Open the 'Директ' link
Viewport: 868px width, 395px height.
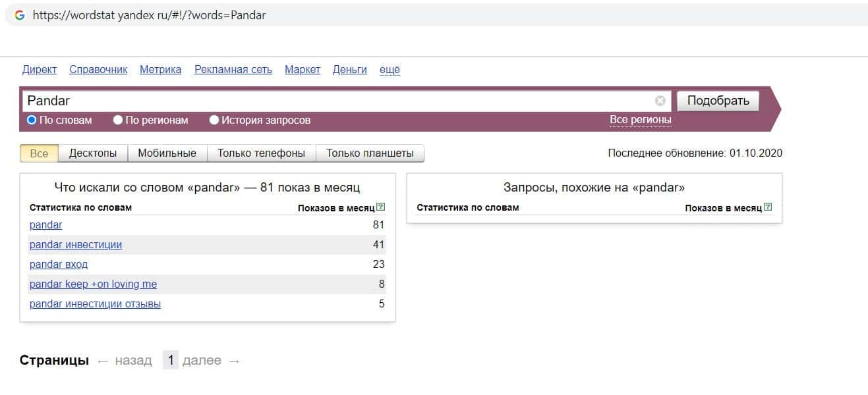[40, 69]
